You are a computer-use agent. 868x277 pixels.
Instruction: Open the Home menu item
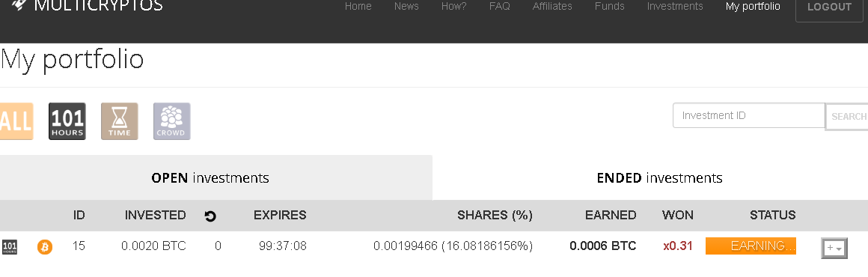point(358,6)
